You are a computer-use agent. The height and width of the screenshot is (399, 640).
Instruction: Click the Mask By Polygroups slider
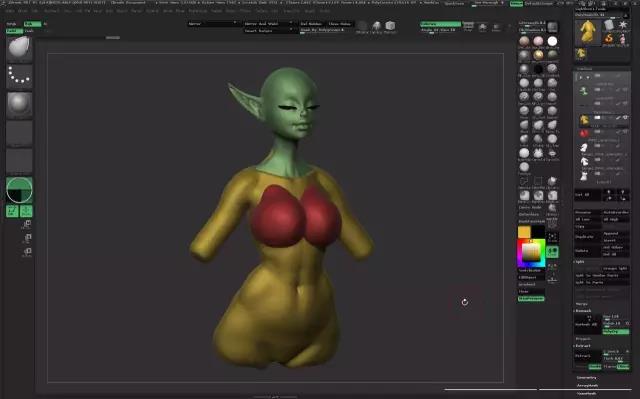pyautogui.click(x=325, y=31)
